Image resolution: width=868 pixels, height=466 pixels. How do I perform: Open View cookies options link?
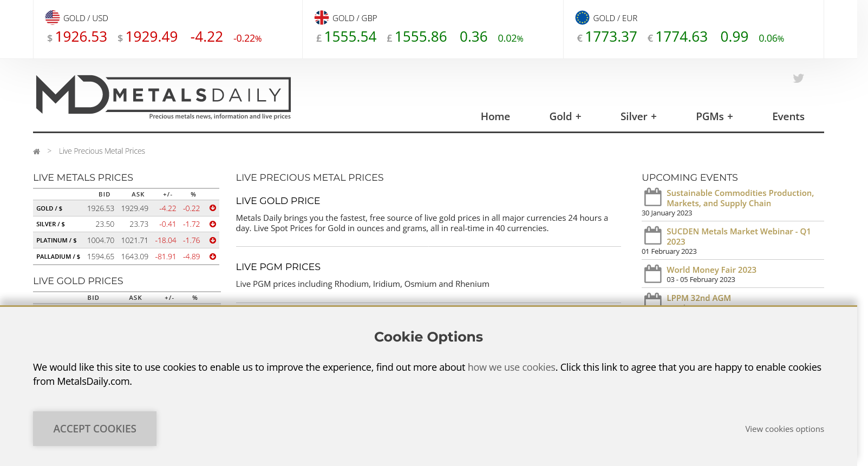click(784, 429)
